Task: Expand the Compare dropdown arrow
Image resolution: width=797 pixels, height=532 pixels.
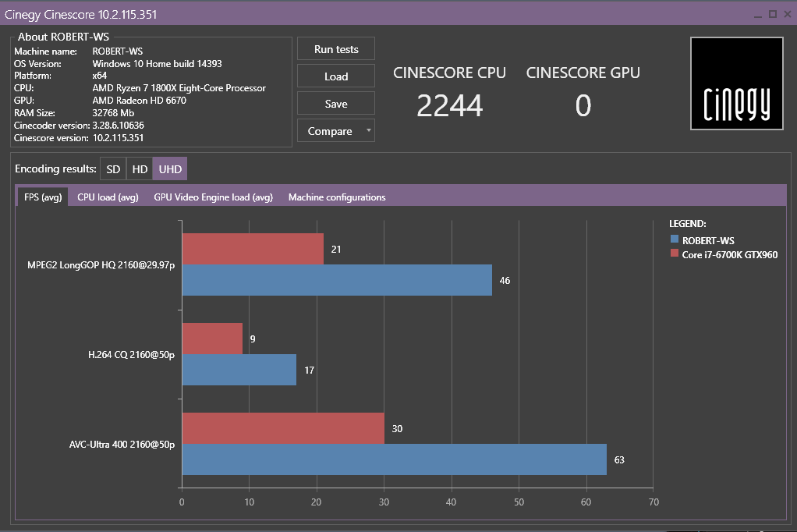Action: coord(369,131)
